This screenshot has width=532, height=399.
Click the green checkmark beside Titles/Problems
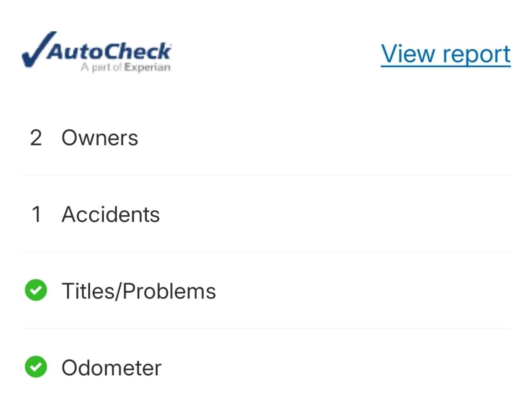(x=36, y=290)
